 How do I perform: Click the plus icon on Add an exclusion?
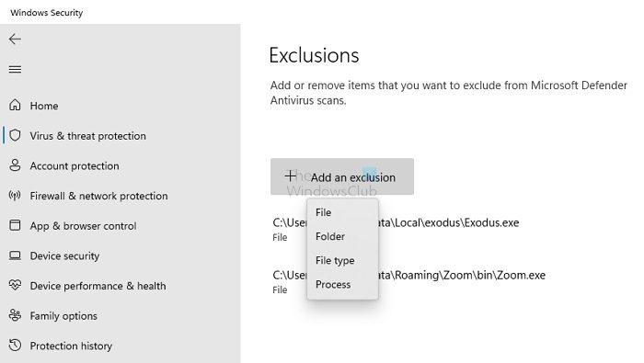coord(291,176)
